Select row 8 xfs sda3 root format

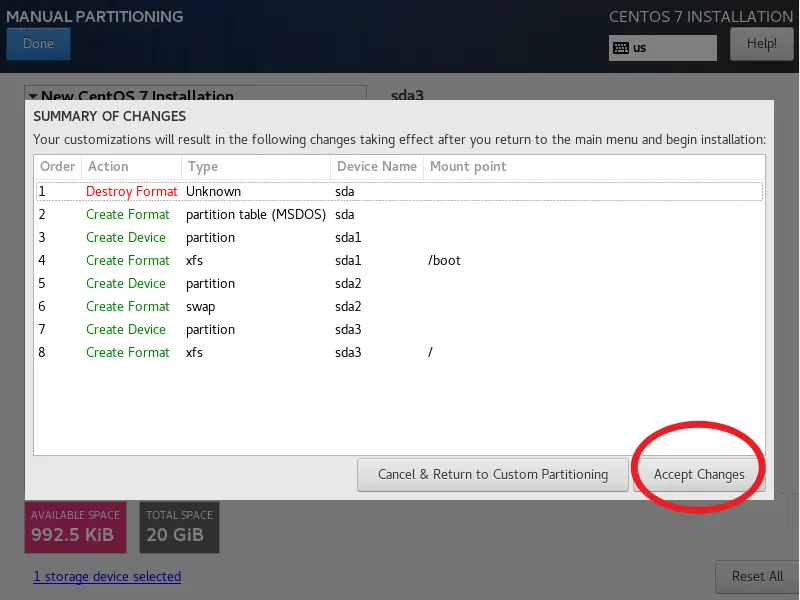click(399, 352)
